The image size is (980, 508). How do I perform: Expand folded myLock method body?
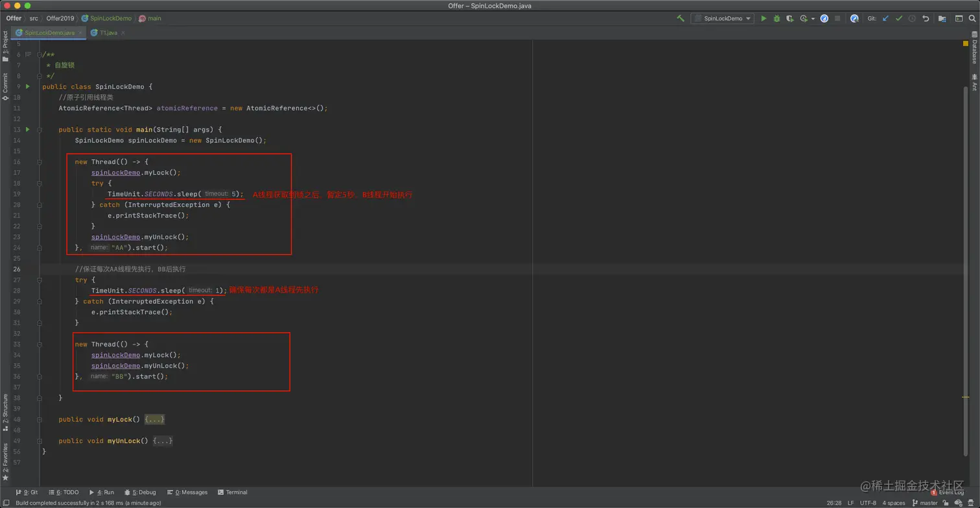tap(154, 420)
